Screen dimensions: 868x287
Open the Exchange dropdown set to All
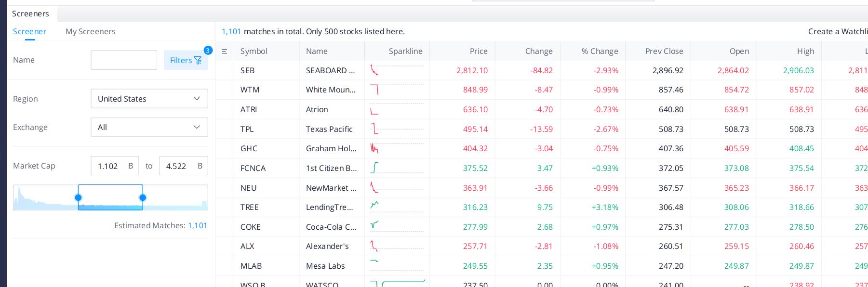(149, 127)
